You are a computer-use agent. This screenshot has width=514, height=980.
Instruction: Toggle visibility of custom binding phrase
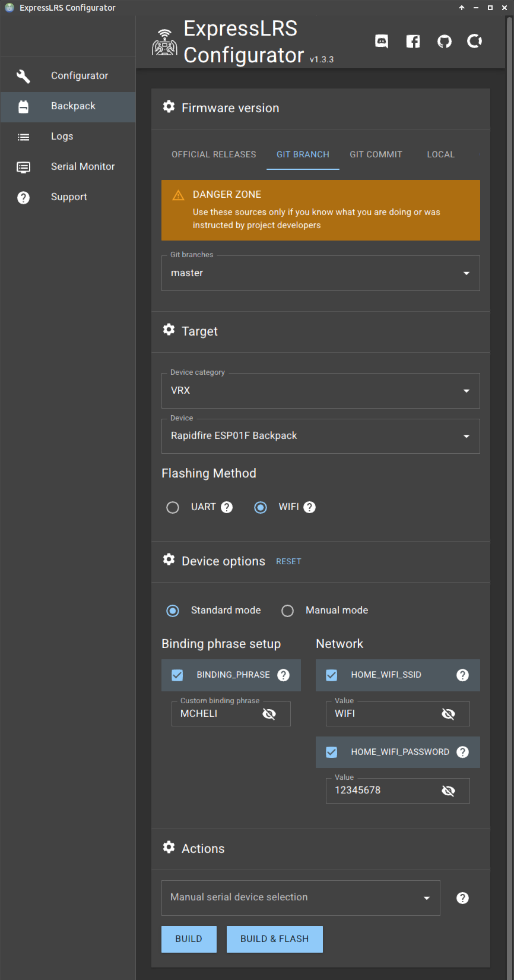click(x=269, y=714)
